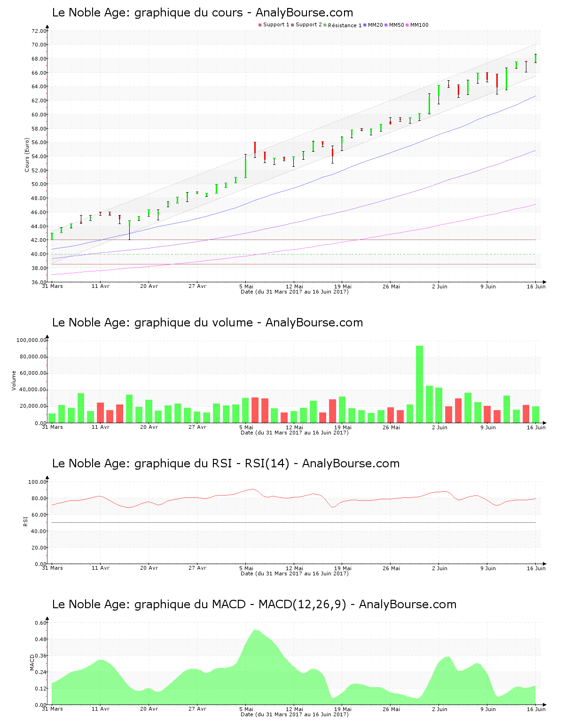
Task: Click the date range caption below the volume chart
Action: tap(294, 433)
